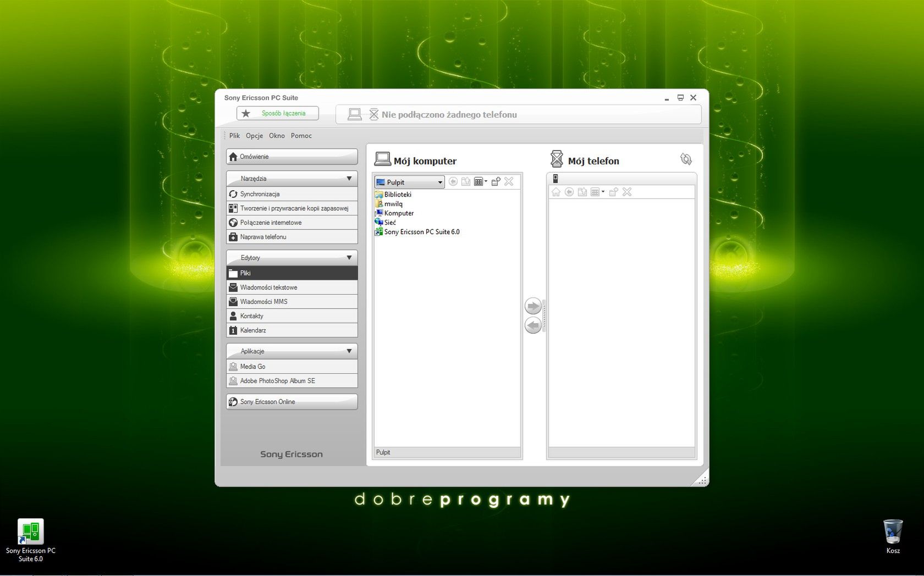Select Sieć in file list

386,223
